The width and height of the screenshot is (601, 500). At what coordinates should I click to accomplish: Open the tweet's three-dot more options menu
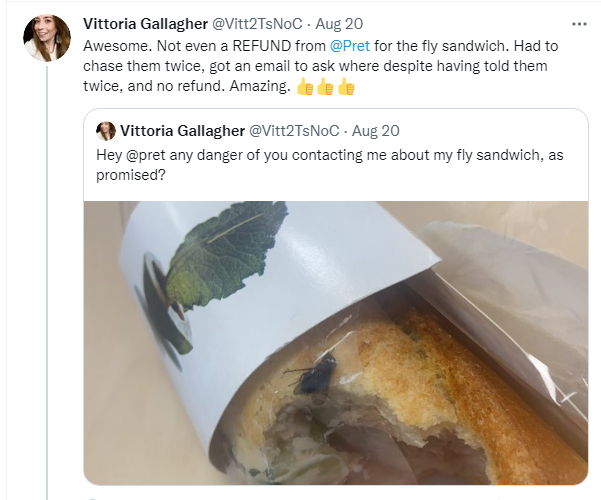[579, 23]
